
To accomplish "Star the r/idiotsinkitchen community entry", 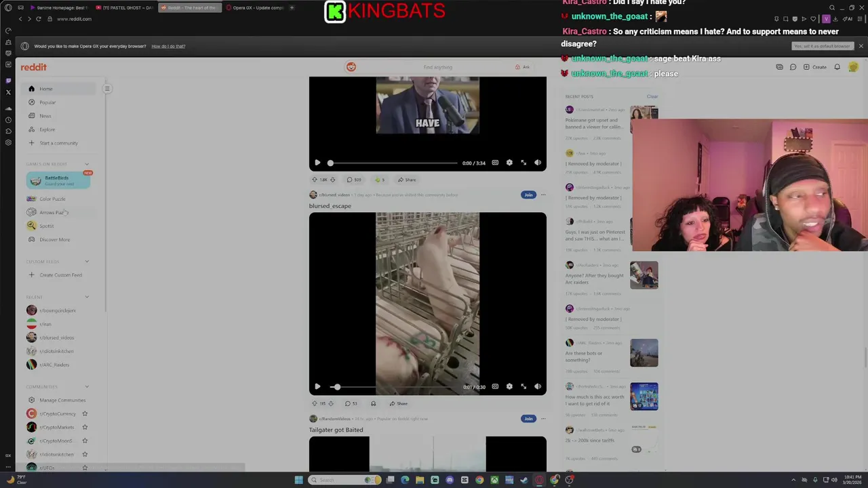I will (x=85, y=454).
